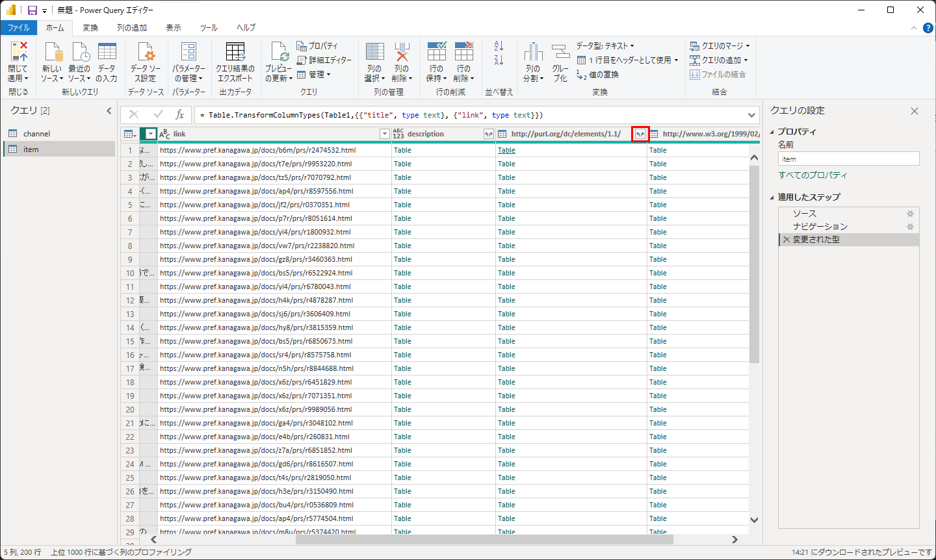Image resolution: width=936 pixels, height=560 pixels.
Task: Click Refresh Preview (プレビューの更新) icon
Action: pos(279,52)
